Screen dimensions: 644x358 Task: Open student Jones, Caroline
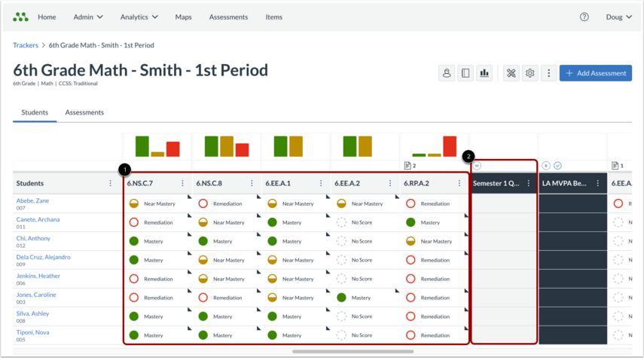pyautogui.click(x=36, y=295)
